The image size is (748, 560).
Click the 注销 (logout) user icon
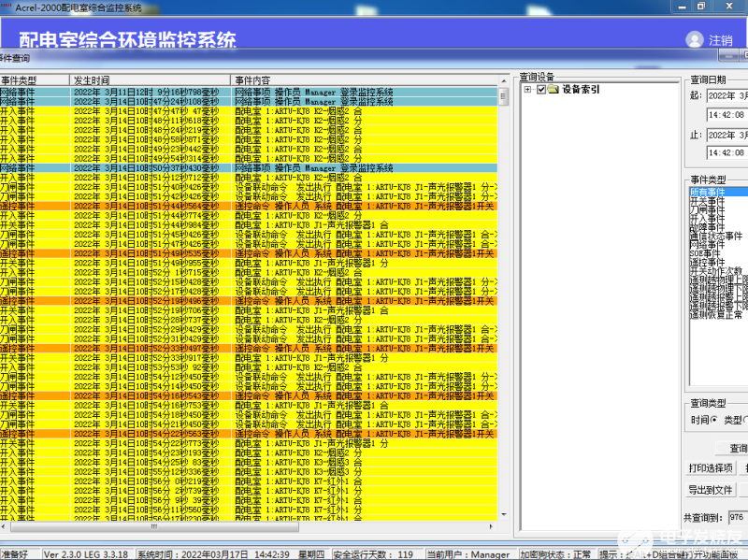(x=693, y=39)
